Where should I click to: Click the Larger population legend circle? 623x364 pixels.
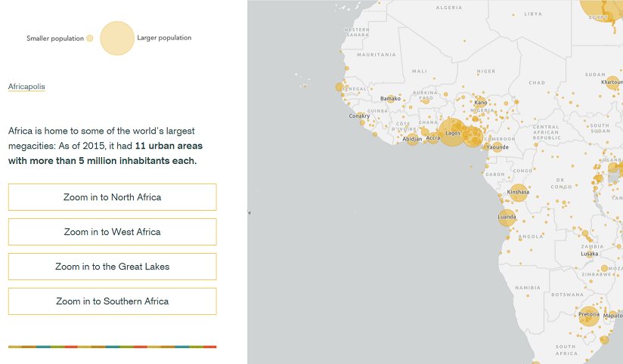point(117,38)
